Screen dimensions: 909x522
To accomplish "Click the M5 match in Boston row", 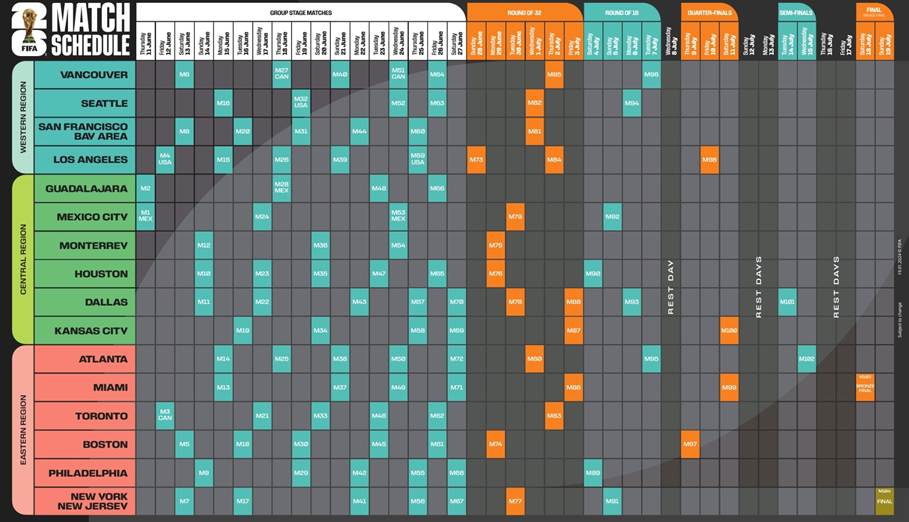I will pos(184,444).
